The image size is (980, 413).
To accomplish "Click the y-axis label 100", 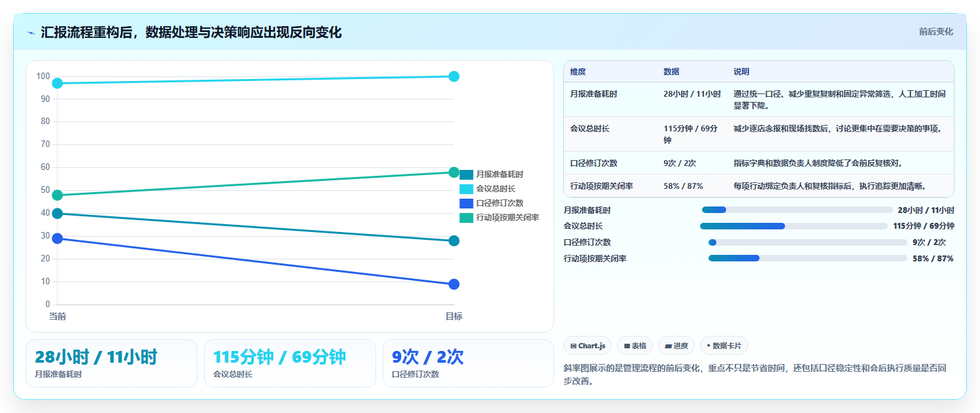I will pos(43,76).
